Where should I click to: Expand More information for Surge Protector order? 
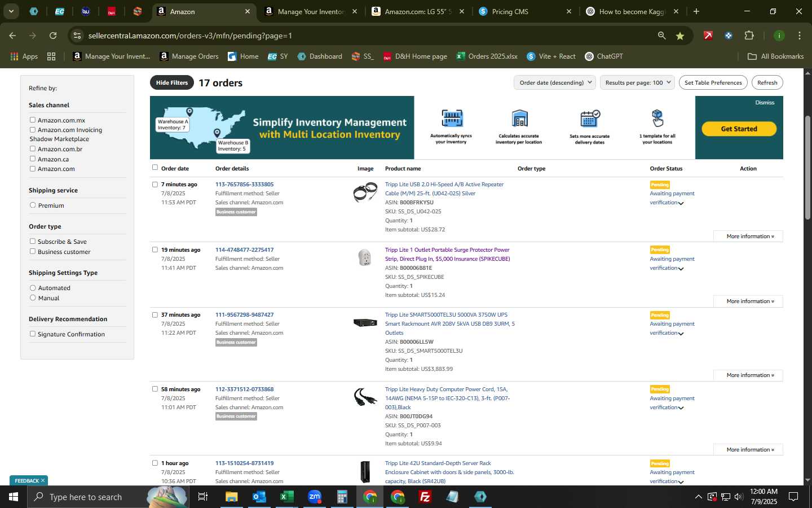click(749, 301)
